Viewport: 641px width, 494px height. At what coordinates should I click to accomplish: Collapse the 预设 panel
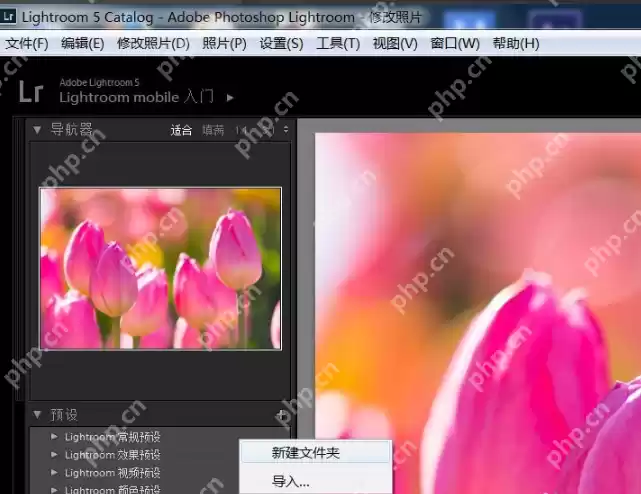(37, 415)
